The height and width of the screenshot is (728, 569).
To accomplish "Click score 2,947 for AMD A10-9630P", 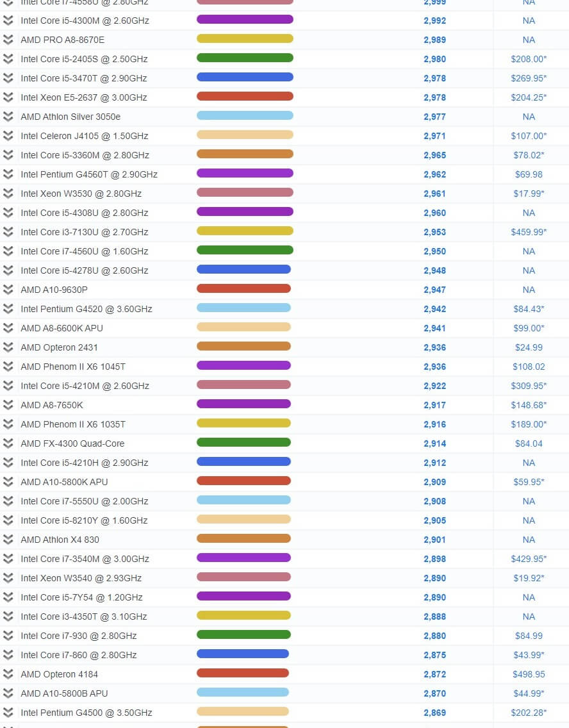I will 434,290.
